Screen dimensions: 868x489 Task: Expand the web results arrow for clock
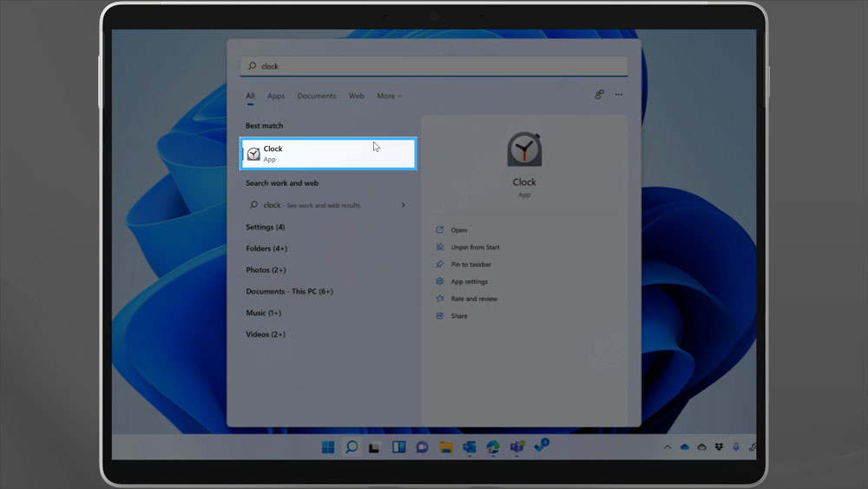pyautogui.click(x=404, y=205)
